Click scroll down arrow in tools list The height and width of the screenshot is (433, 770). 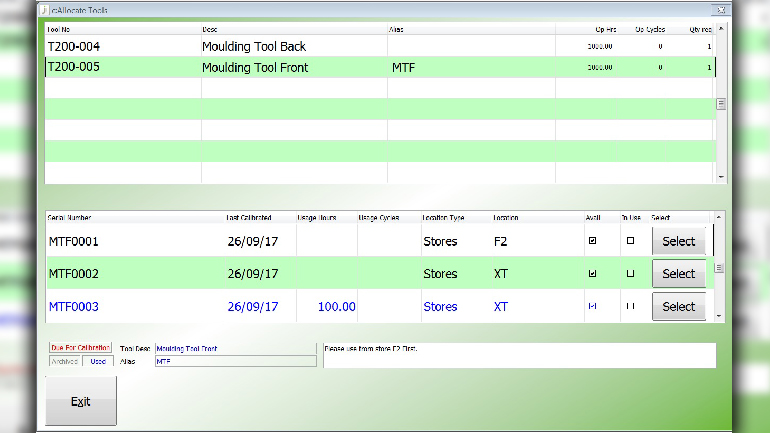pyautogui.click(x=721, y=177)
